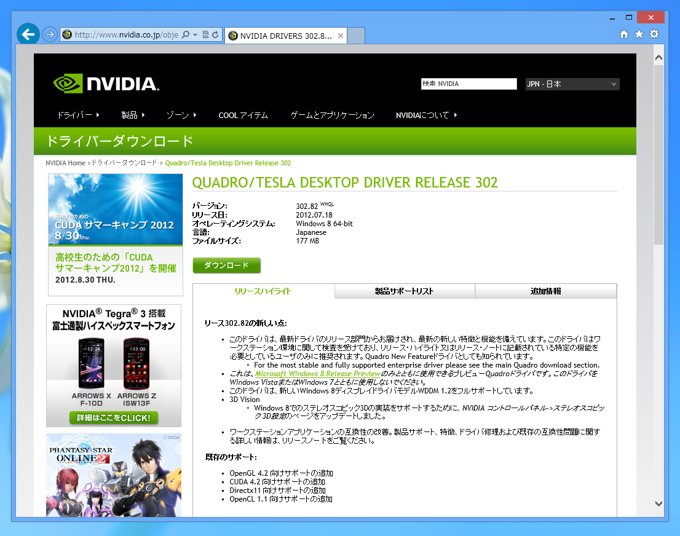
Task: Click the 3D Vision bullet text
Action: click(245, 399)
